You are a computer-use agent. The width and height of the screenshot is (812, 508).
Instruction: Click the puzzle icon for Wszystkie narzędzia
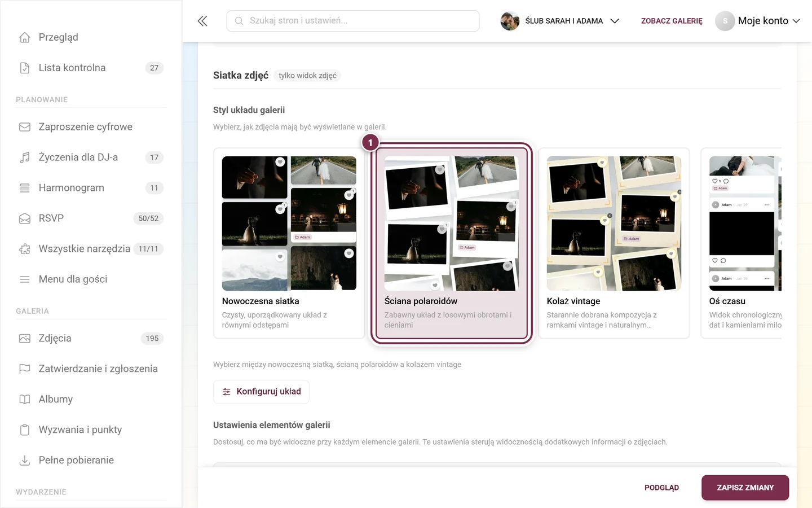tap(25, 249)
